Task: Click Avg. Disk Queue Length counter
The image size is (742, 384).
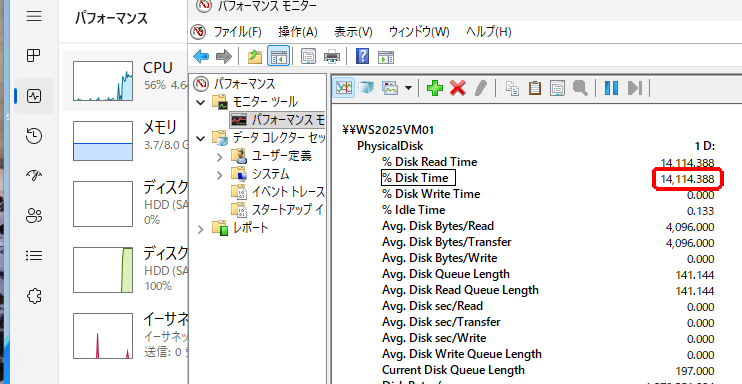Action: pyautogui.click(x=446, y=274)
